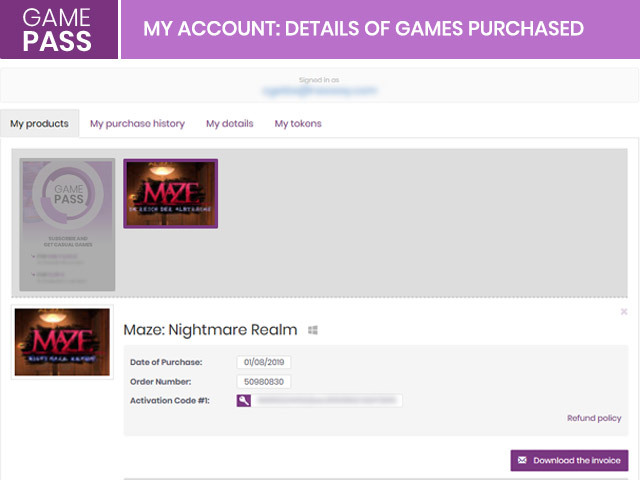Go to the My tokens tab

coord(298,123)
